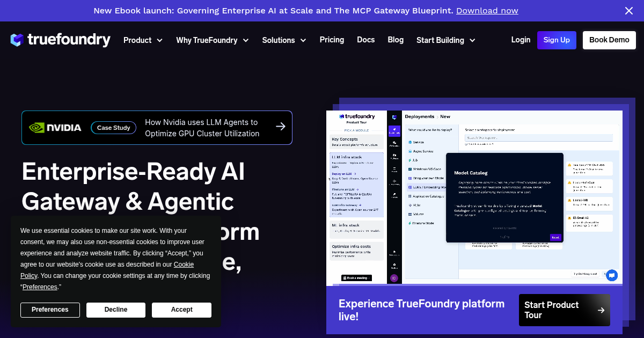
Task: Click the TrueFoundry logo in the header
Action: 60,40
